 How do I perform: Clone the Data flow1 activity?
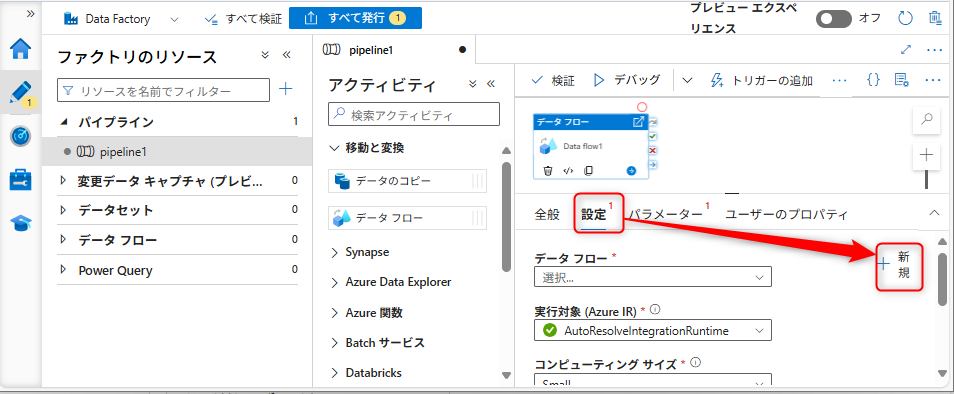point(588,171)
